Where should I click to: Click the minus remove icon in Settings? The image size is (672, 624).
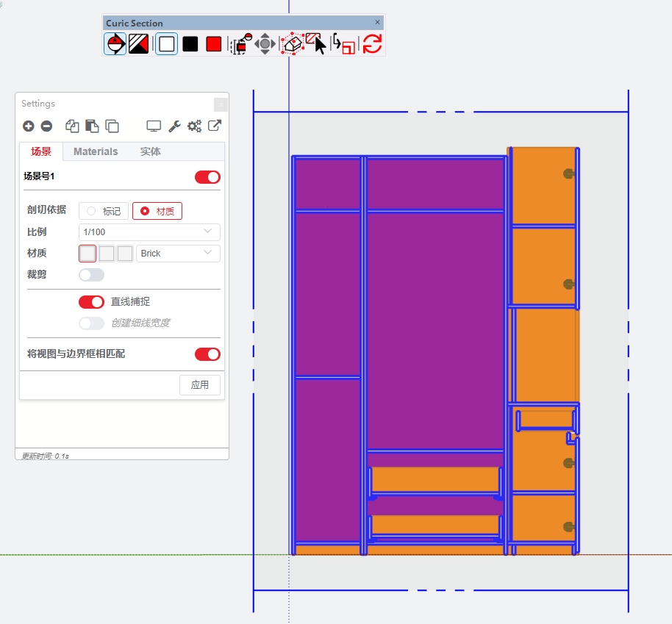(x=46, y=126)
